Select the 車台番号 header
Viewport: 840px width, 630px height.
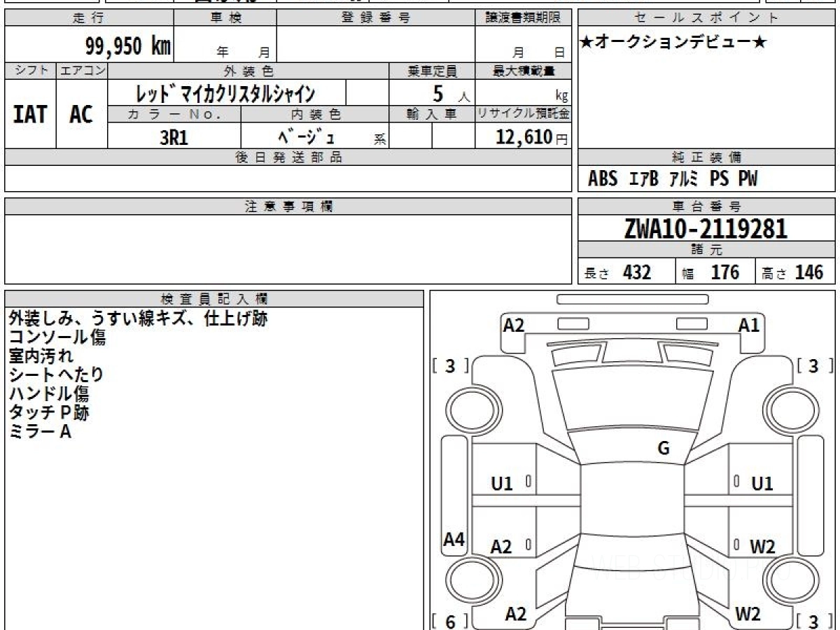pos(707,206)
